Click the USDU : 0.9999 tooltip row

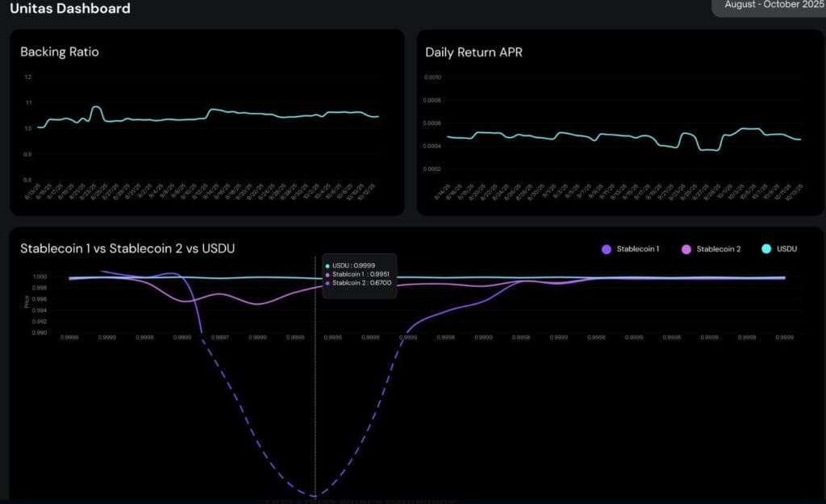pyautogui.click(x=353, y=265)
